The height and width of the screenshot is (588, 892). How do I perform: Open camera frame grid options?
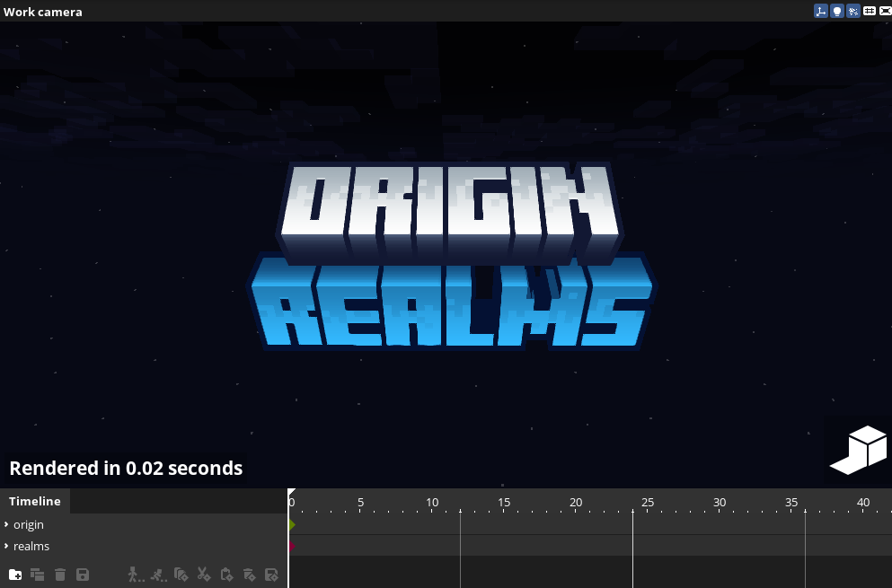point(868,11)
